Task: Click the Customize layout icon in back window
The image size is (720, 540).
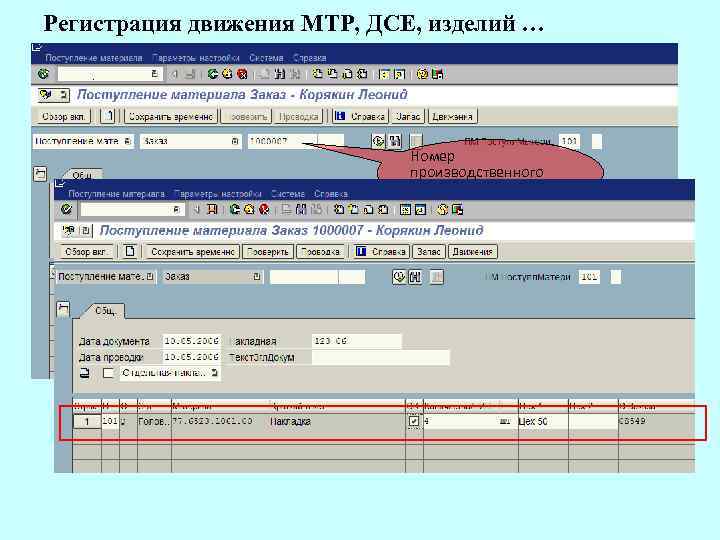Action: pyautogui.click(x=437, y=73)
